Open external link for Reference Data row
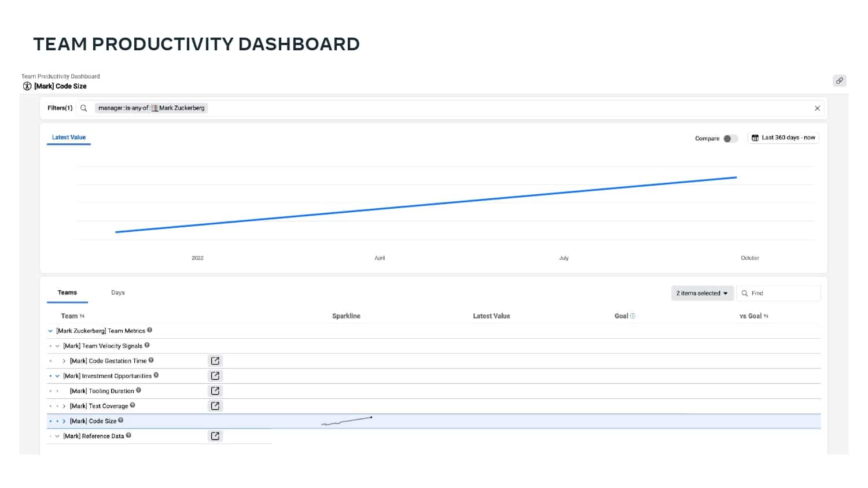 (x=215, y=436)
